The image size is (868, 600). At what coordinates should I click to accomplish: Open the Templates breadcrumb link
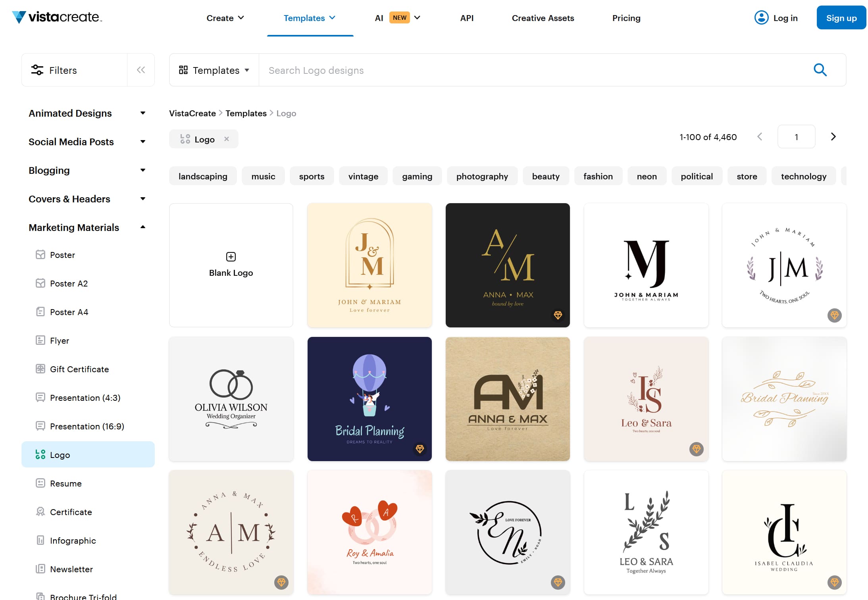[x=246, y=113]
